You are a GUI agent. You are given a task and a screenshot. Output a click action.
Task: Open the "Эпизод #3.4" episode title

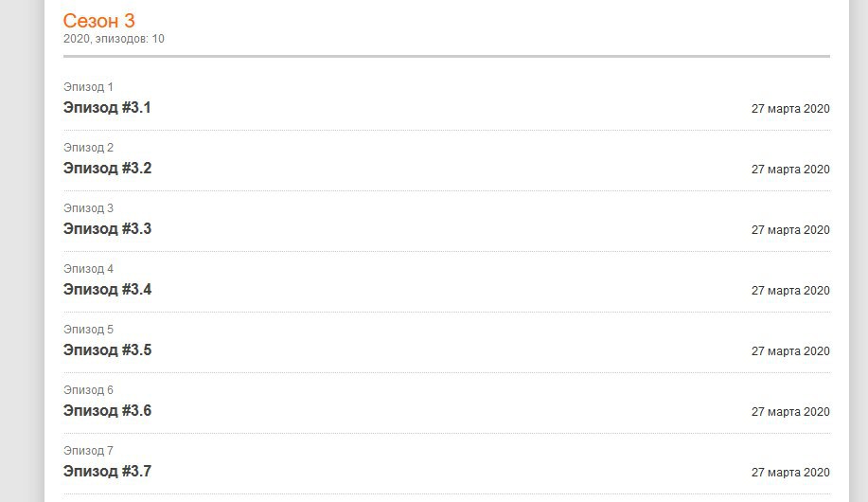[107, 290]
